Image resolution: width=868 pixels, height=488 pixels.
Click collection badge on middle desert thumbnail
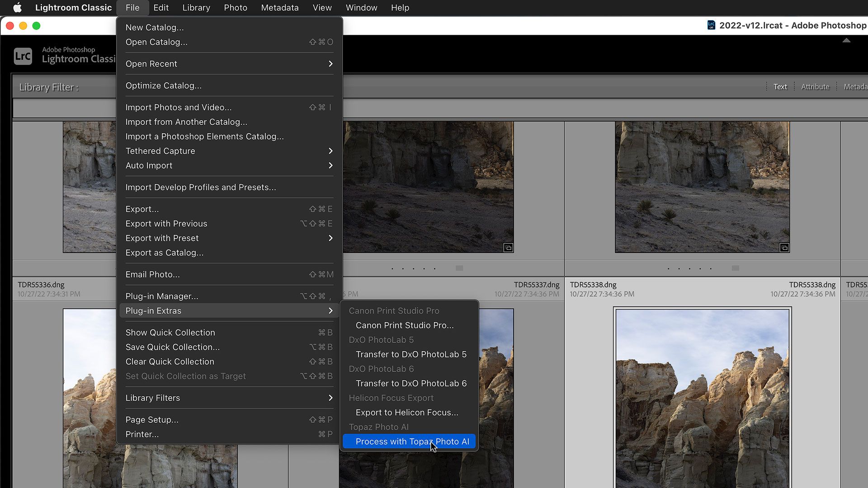(508, 248)
